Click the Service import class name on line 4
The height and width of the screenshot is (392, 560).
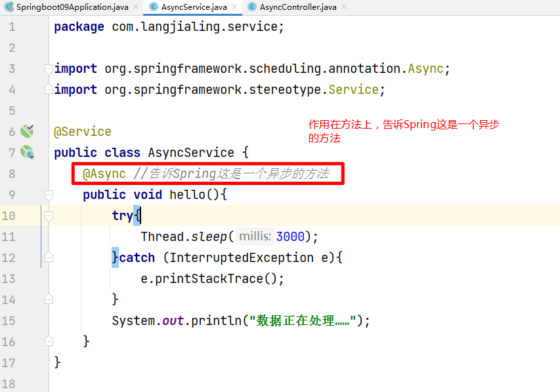(x=353, y=90)
